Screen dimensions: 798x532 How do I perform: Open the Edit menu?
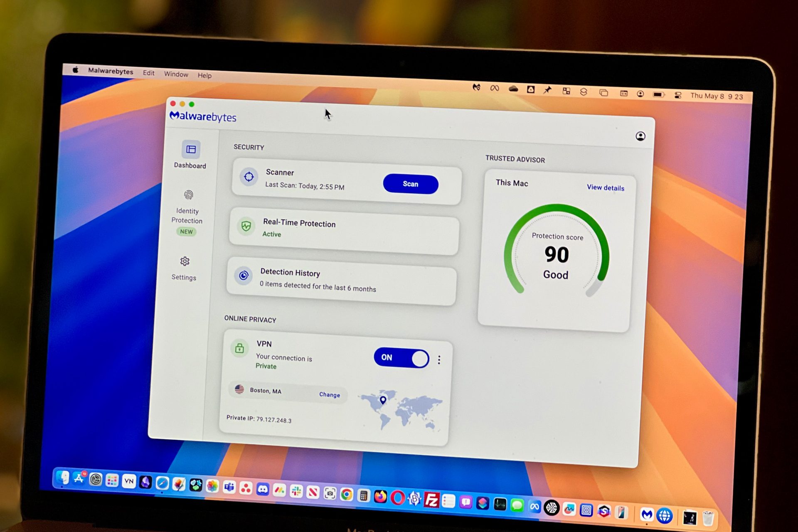pyautogui.click(x=148, y=73)
